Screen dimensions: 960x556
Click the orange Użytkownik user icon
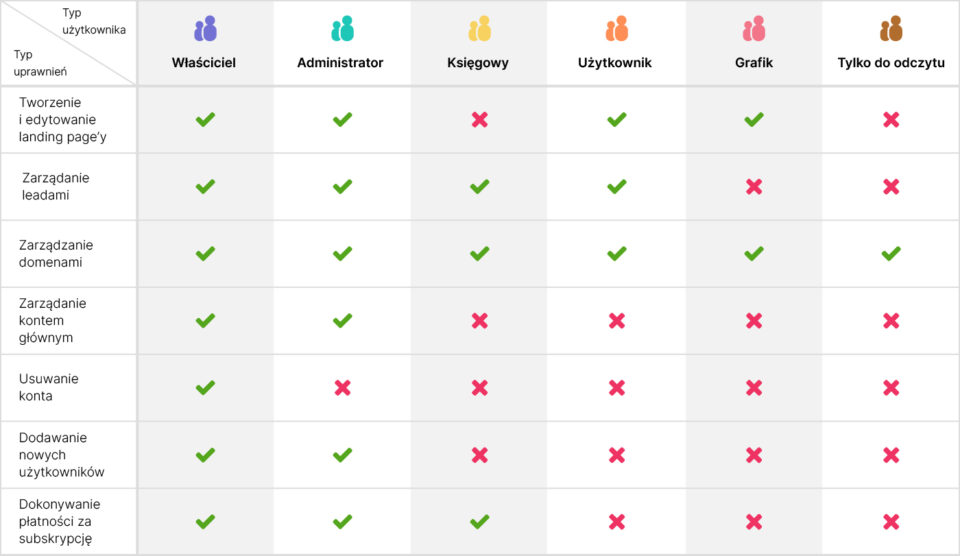pos(617,29)
